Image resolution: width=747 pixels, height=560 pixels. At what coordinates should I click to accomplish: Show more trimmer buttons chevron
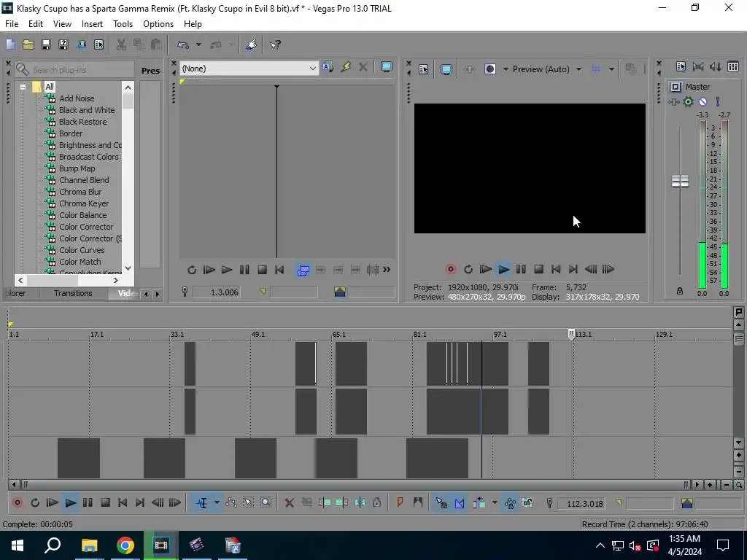click(x=387, y=270)
